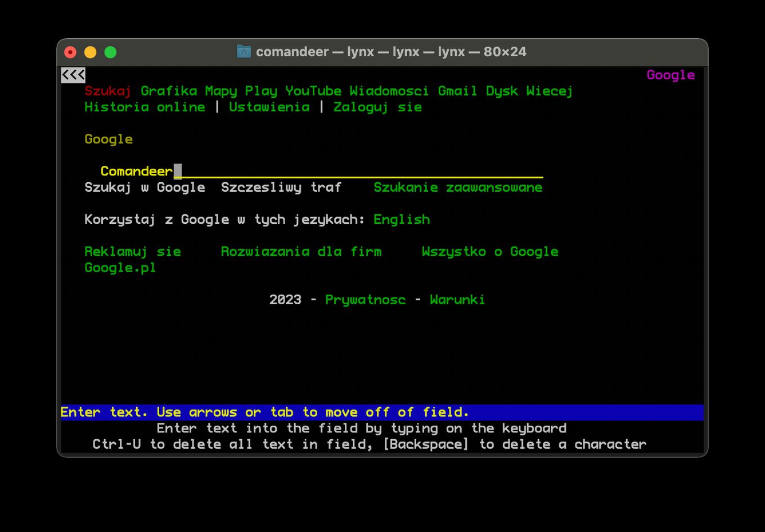This screenshot has height=532, width=765.
Task: Open the Play link
Action: click(x=261, y=91)
